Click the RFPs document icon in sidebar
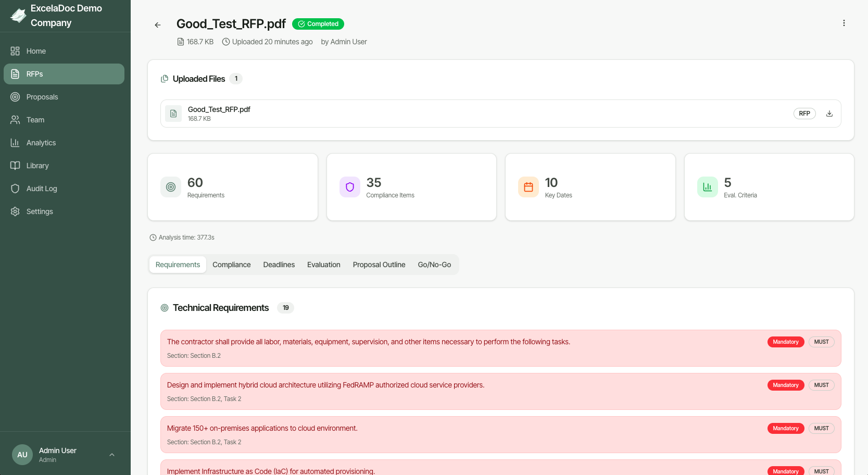The height and width of the screenshot is (475, 868). 15,74
